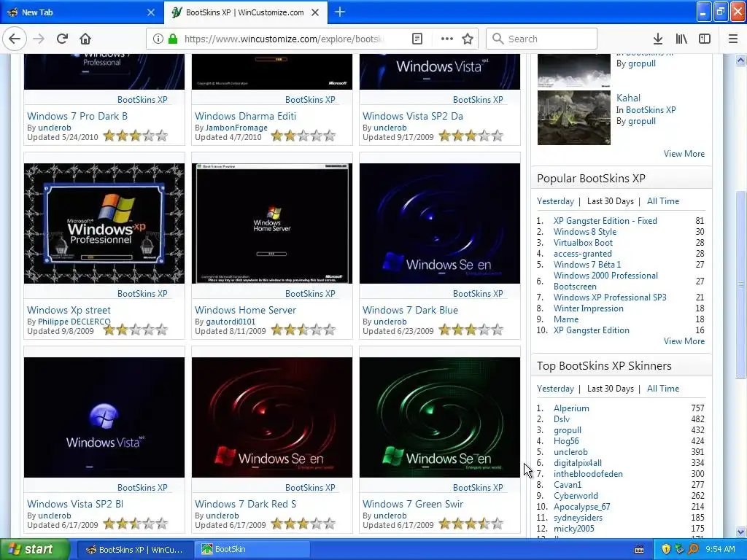
Task: Open a new browser tab
Action: pyautogui.click(x=340, y=12)
